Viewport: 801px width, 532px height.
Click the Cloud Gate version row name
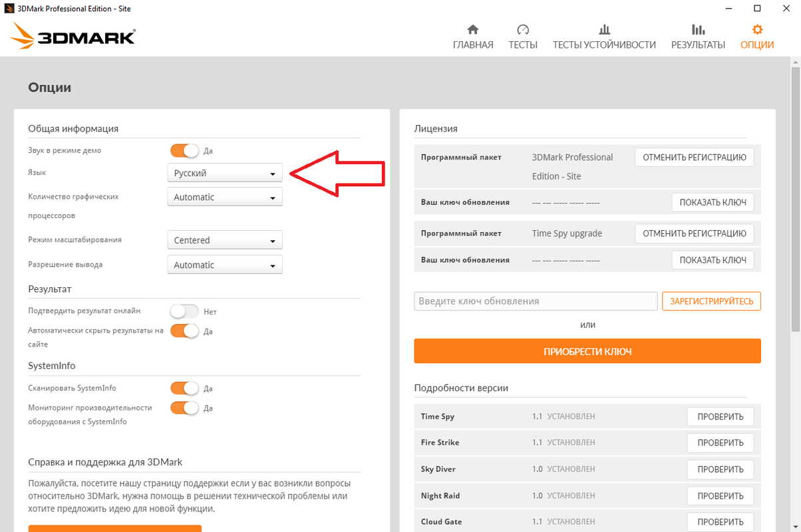[x=441, y=521]
